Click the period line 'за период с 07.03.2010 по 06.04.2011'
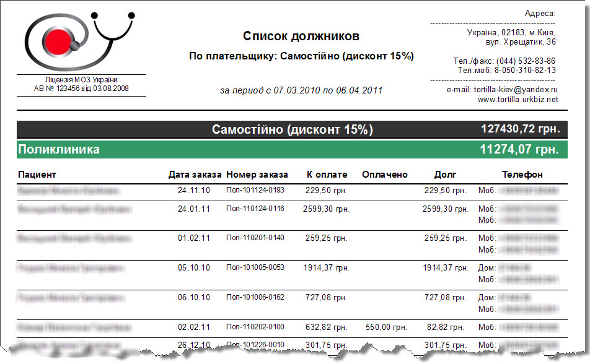This screenshot has width=590, height=364. coord(301,90)
